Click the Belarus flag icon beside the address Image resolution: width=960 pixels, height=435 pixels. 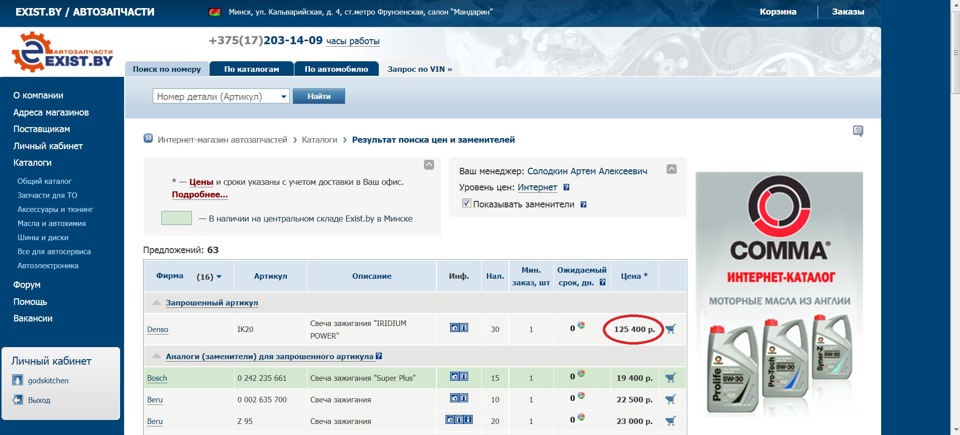click(x=214, y=12)
